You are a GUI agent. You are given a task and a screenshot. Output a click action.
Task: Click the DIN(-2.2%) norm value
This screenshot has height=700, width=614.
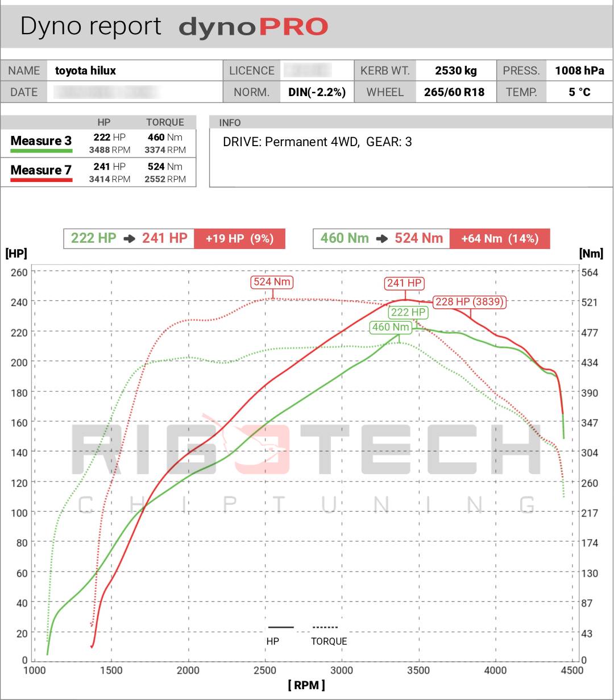[317, 92]
